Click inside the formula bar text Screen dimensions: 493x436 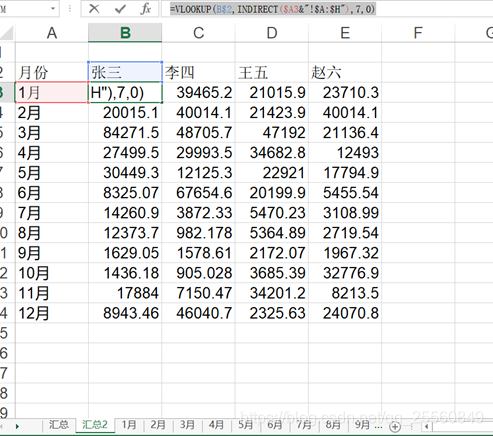point(273,9)
